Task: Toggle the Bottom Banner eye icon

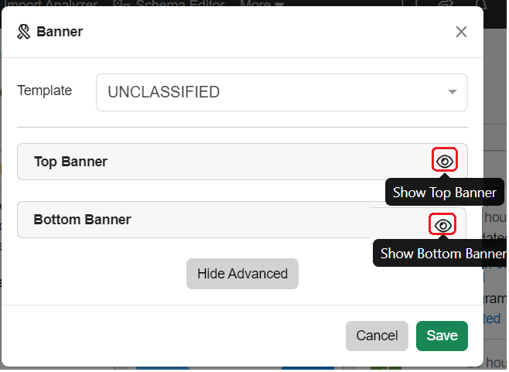Action: (x=443, y=225)
